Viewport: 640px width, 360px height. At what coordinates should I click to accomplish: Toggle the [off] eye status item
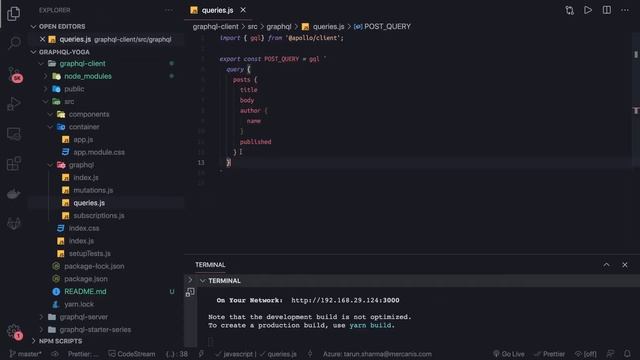586,354
